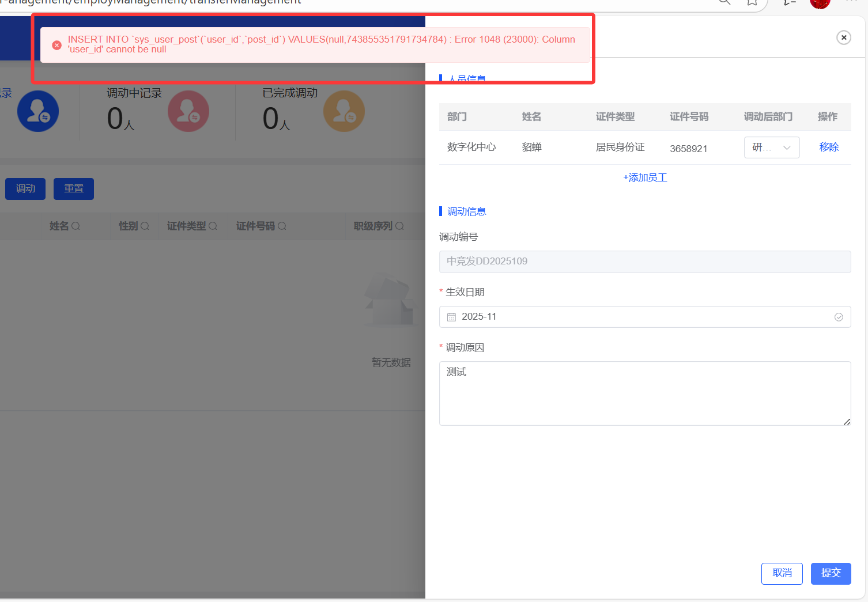This screenshot has height=602, width=868.
Task: Click the blue person-transfer icon on the first card
Action: coord(38,111)
